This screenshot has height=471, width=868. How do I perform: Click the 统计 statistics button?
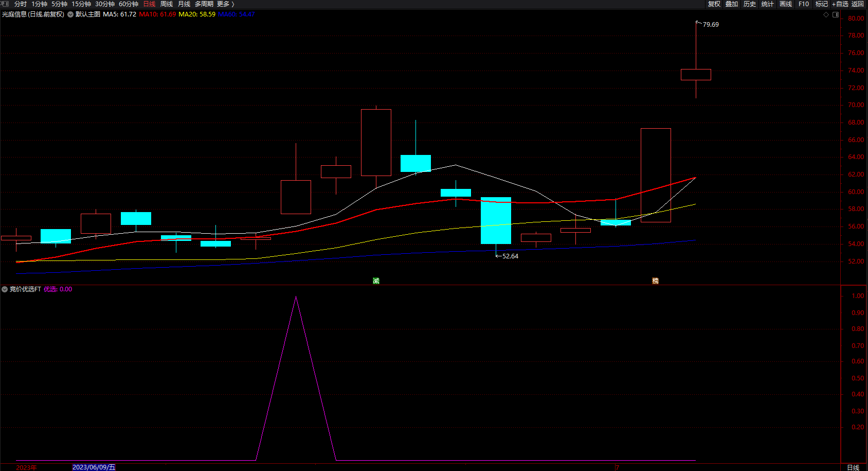pos(768,4)
